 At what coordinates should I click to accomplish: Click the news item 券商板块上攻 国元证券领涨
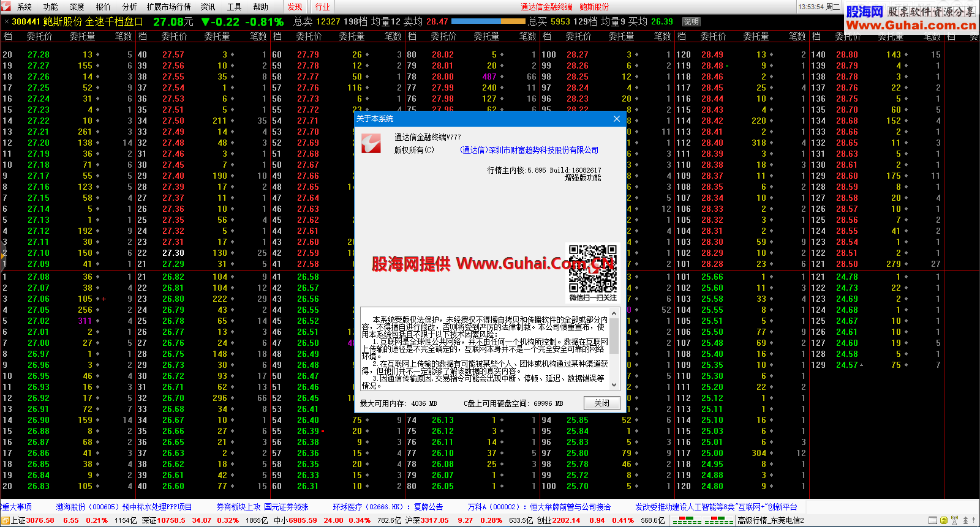(262, 507)
